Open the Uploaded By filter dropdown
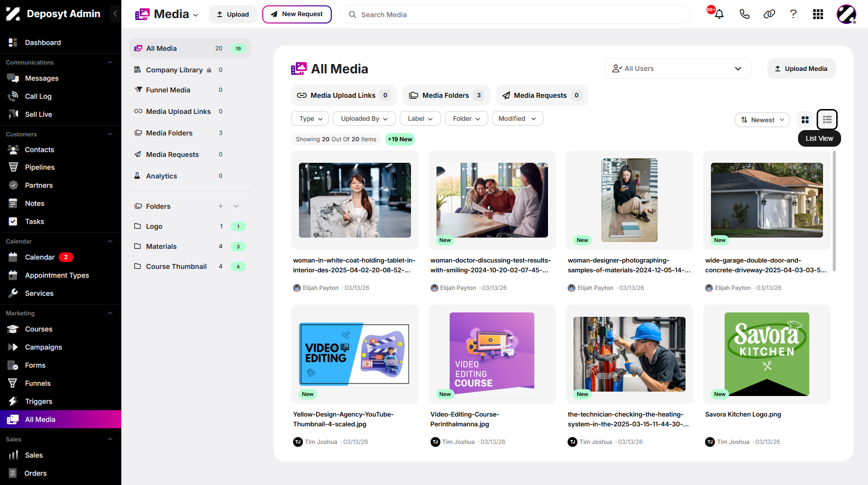Screen dimensions: 868x485 (364, 118)
